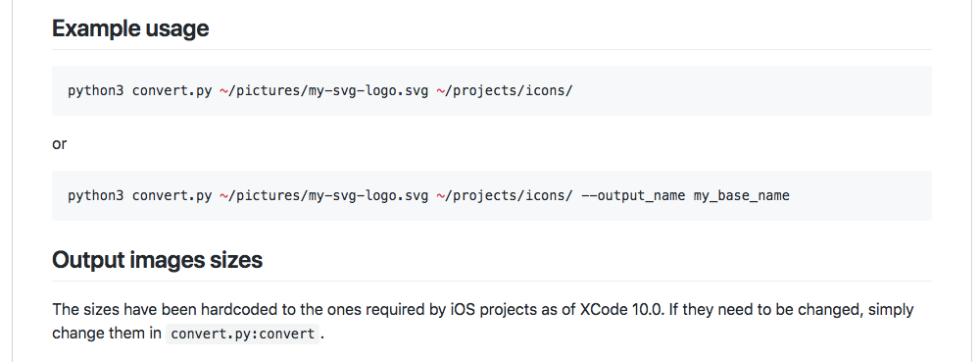This screenshot has height=362, width=980.
Task: Click the red tilde before /pictures in first block
Action: point(223,90)
